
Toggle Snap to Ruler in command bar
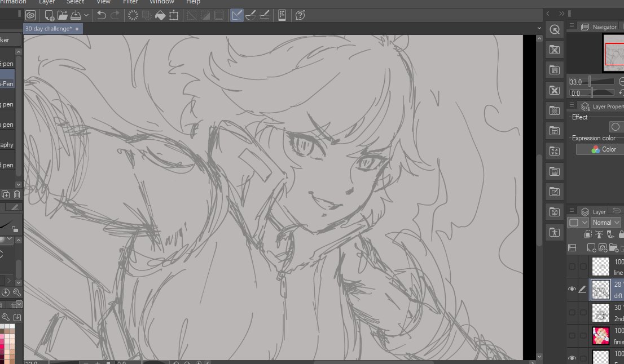[237, 16]
